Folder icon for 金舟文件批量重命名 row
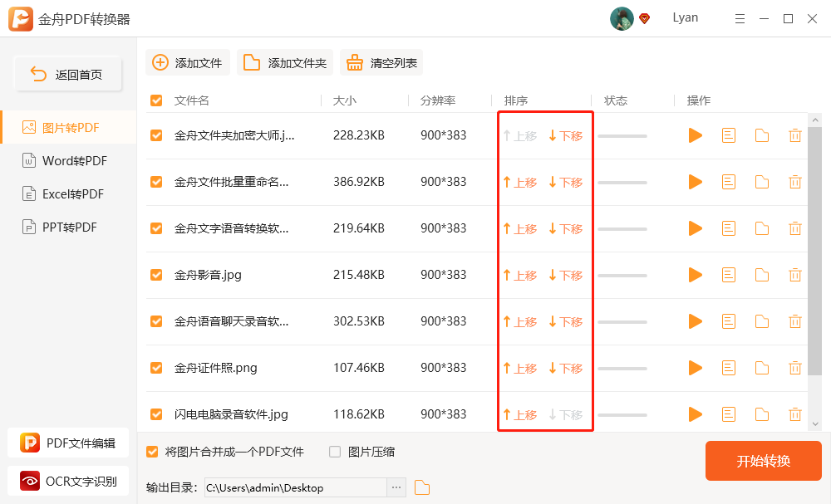Screen dimensions: 831x504 tap(762, 182)
